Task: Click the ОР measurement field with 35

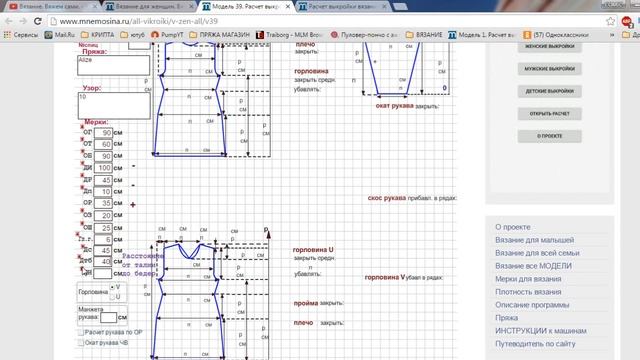Action: point(103,203)
